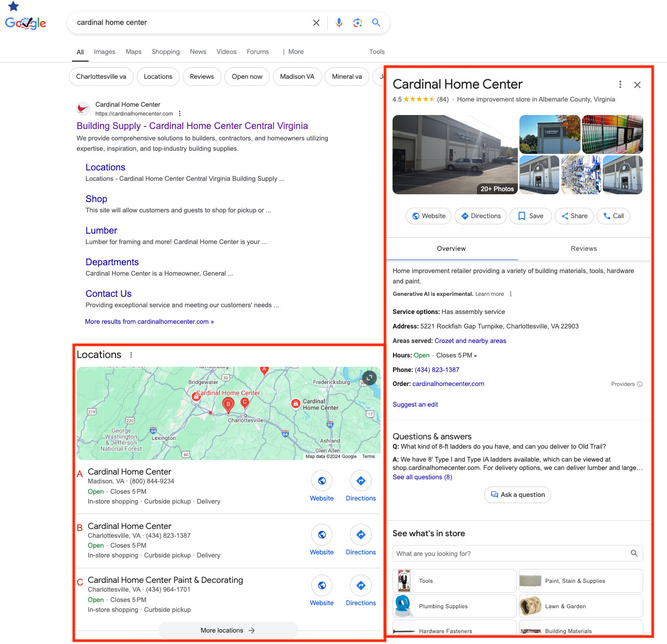Switch to the Shopping tab

tap(166, 52)
